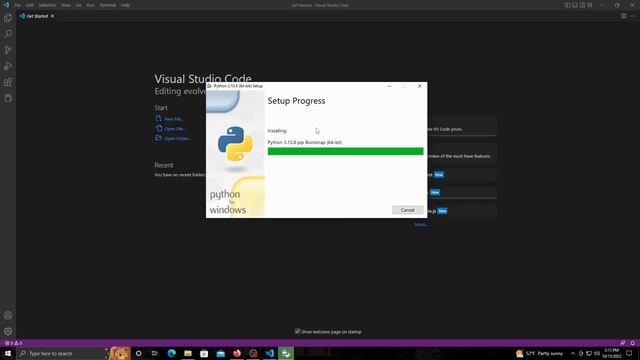Close the Get Started tab
The image size is (640, 360).
click(52, 16)
